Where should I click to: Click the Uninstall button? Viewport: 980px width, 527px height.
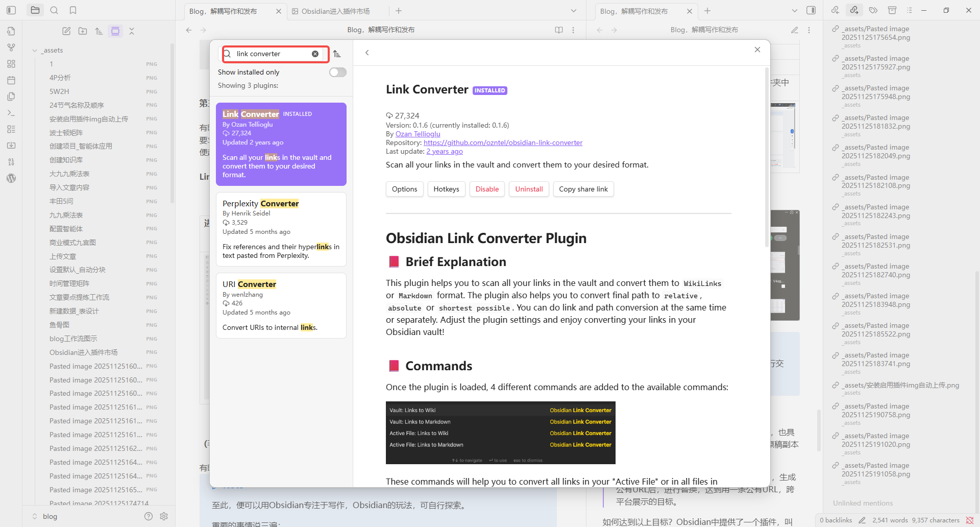[529, 189]
